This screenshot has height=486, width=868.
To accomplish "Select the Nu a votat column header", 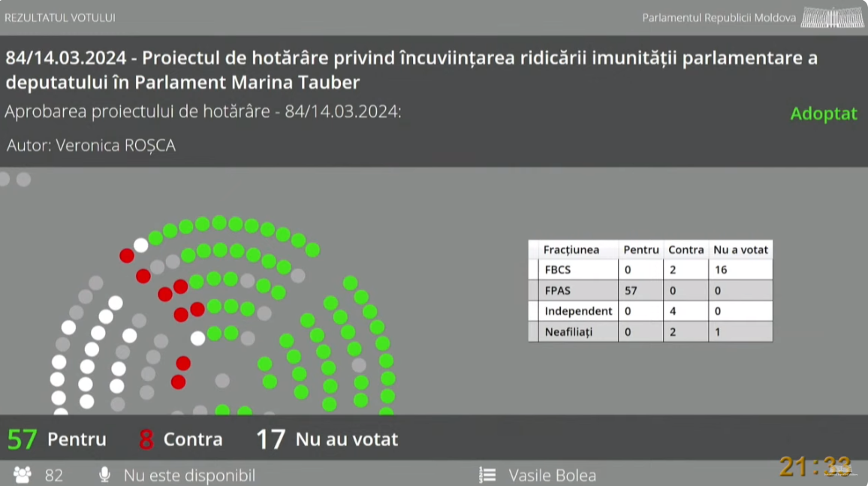I will [x=740, y=249].
